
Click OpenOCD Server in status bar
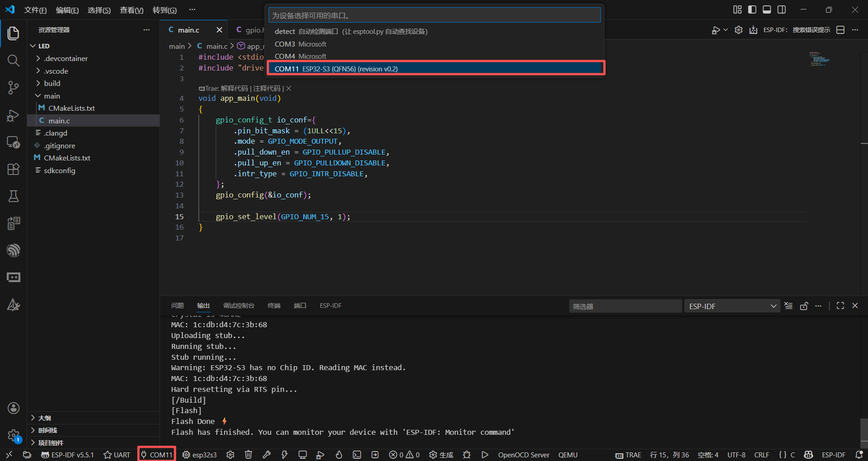[524, 455]
